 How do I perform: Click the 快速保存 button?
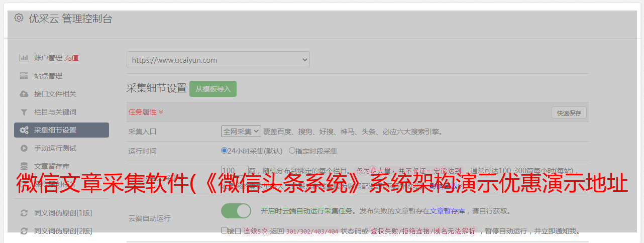click(569, 113)
